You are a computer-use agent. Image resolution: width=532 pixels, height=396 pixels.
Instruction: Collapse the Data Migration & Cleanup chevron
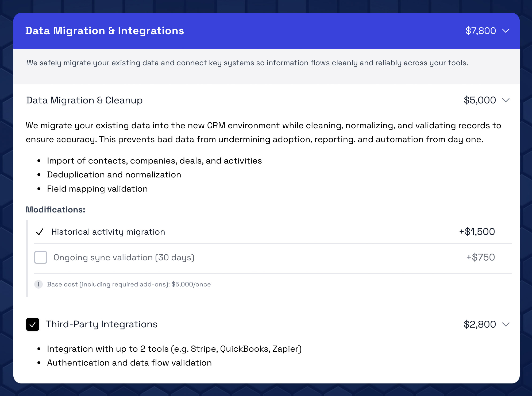(x=506, y=100)
